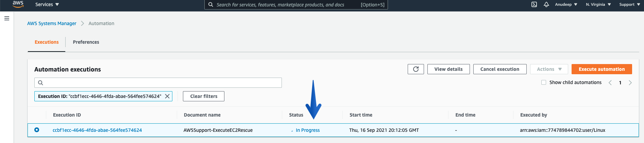Image resolution: width=644 pixels, height=143 pixels.
Task: Go to the next results page
Action: [630, 83]
